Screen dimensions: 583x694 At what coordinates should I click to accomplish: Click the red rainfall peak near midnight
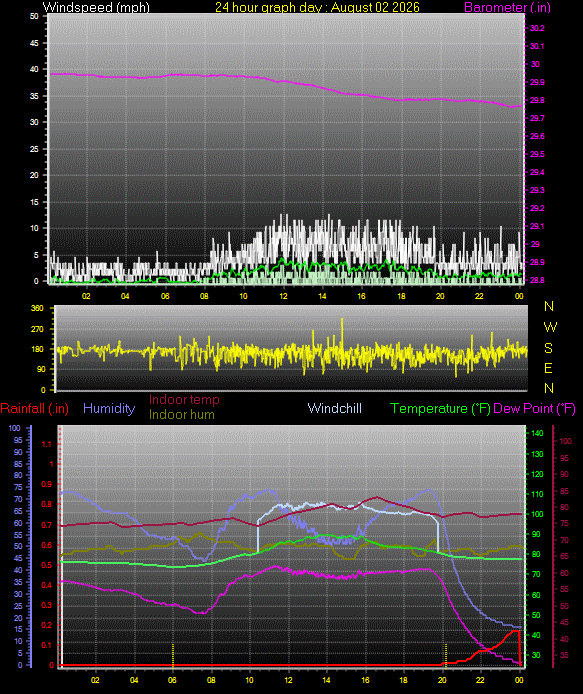point(515,632)
